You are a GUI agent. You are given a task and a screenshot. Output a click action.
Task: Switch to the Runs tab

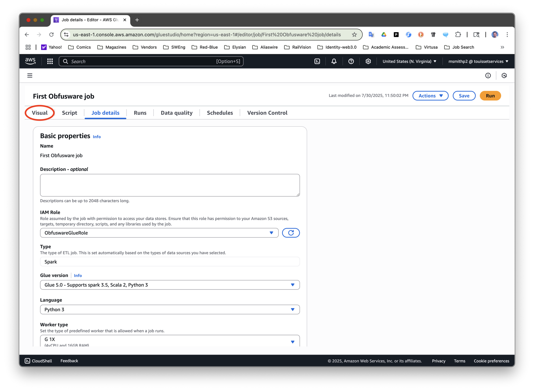pos(140,113)
